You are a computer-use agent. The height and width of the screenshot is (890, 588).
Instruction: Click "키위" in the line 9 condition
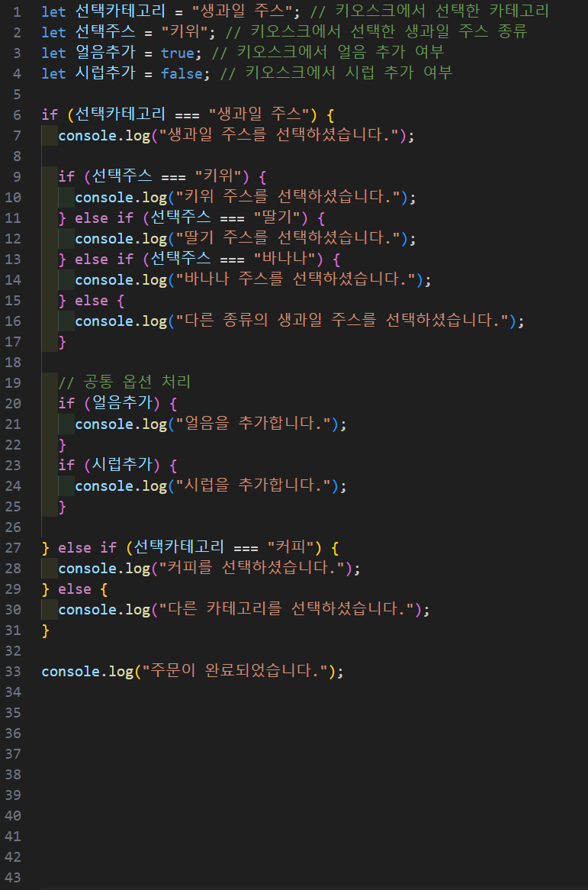218,176
